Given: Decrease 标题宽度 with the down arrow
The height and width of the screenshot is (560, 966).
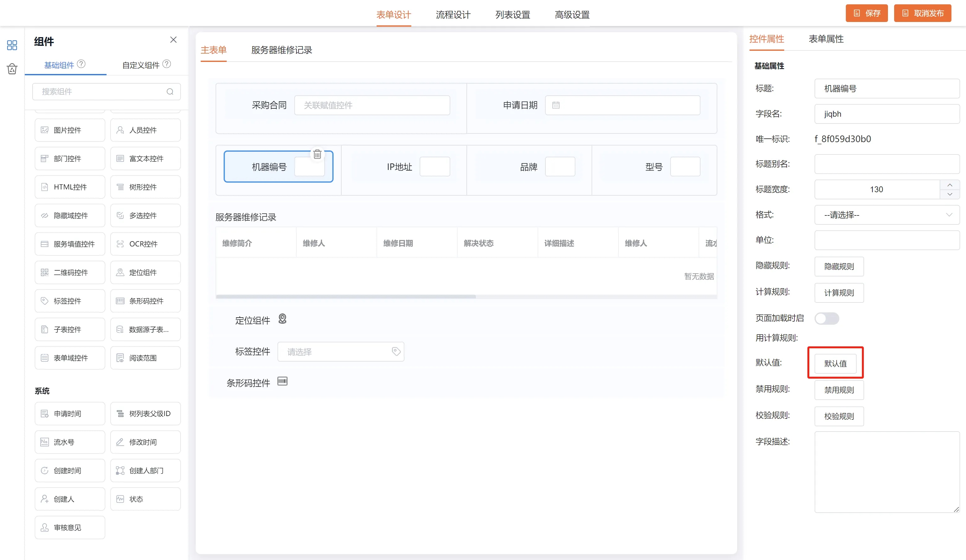Looking at the screenshot, I should click(x=950, y=194).
